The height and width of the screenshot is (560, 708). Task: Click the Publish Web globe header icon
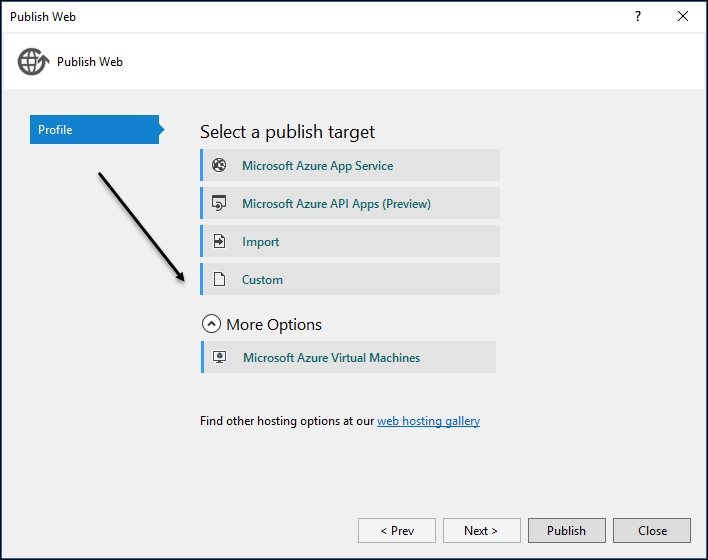tap(33, 61)
